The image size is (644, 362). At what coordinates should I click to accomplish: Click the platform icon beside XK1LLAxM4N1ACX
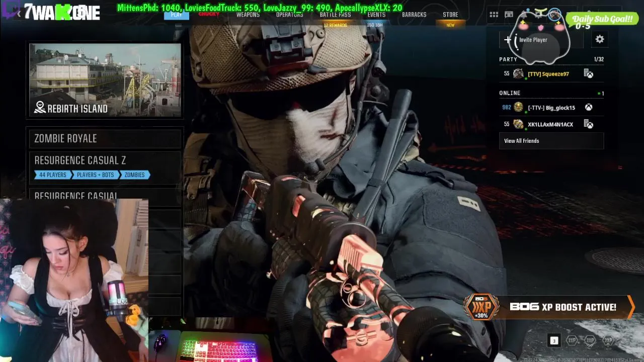(x=589, y=124)
